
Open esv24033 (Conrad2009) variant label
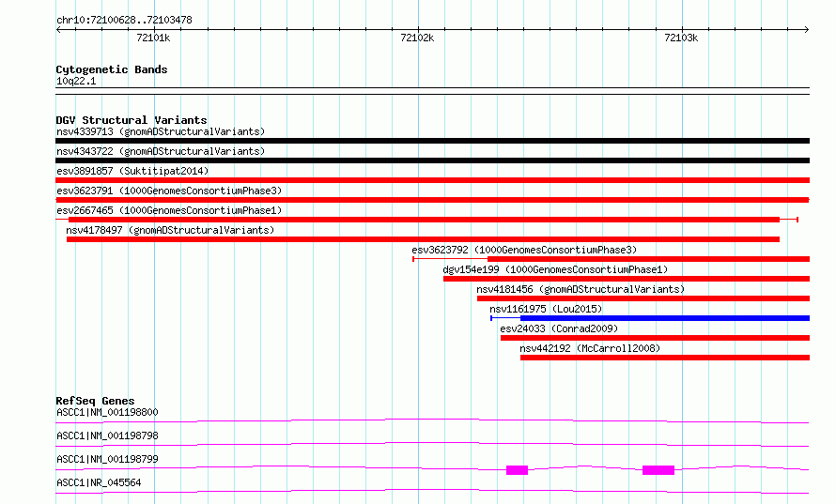(x=559, y=328)
